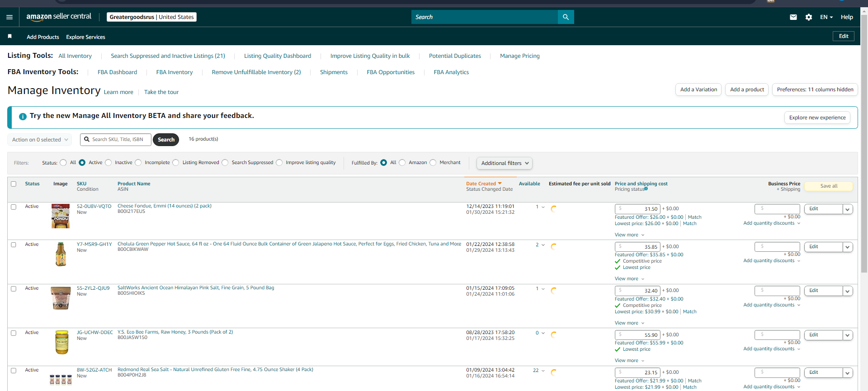This screenshot has height=391, width=868.
Task: Edit the 31.50 price field
Action: (637, 209)
